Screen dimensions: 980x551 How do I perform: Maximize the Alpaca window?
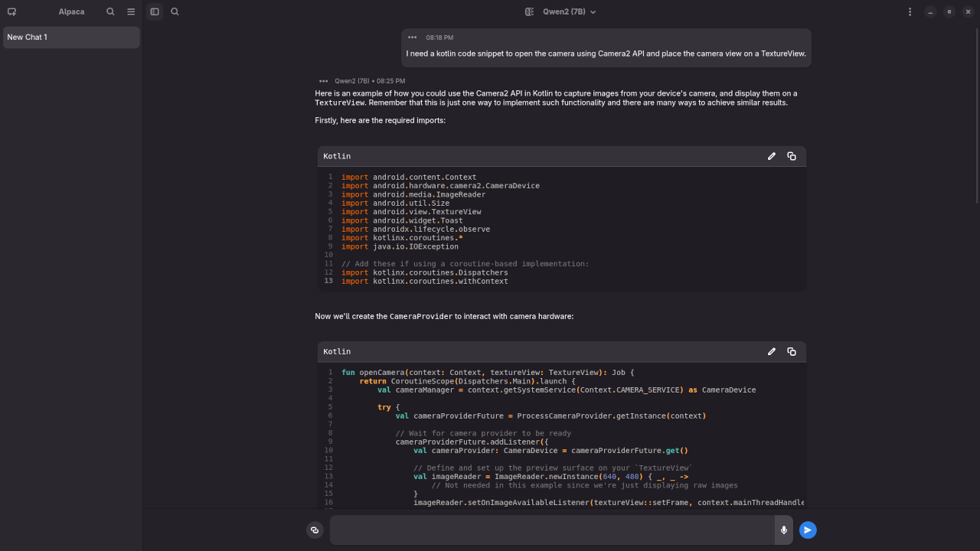pos(949,11)
